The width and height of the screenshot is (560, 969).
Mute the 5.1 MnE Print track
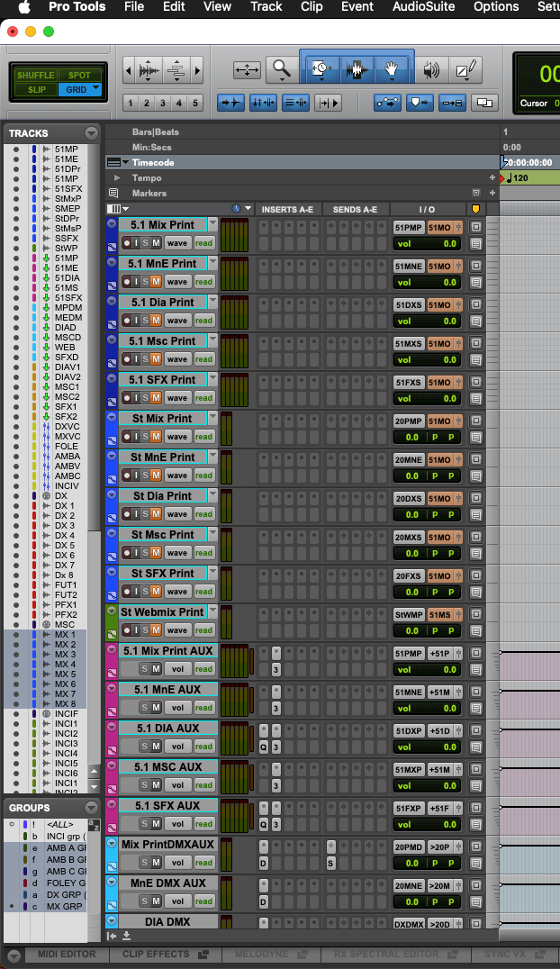(156, 282)
